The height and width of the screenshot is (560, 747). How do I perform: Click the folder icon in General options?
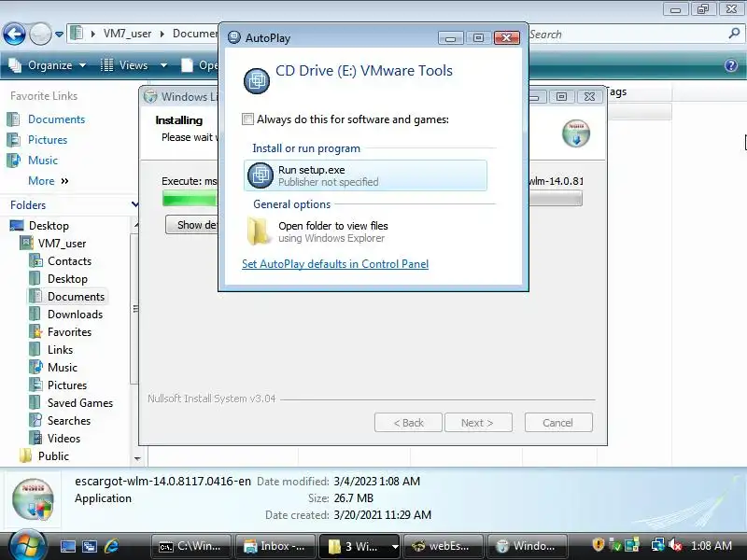click(258, 231)
